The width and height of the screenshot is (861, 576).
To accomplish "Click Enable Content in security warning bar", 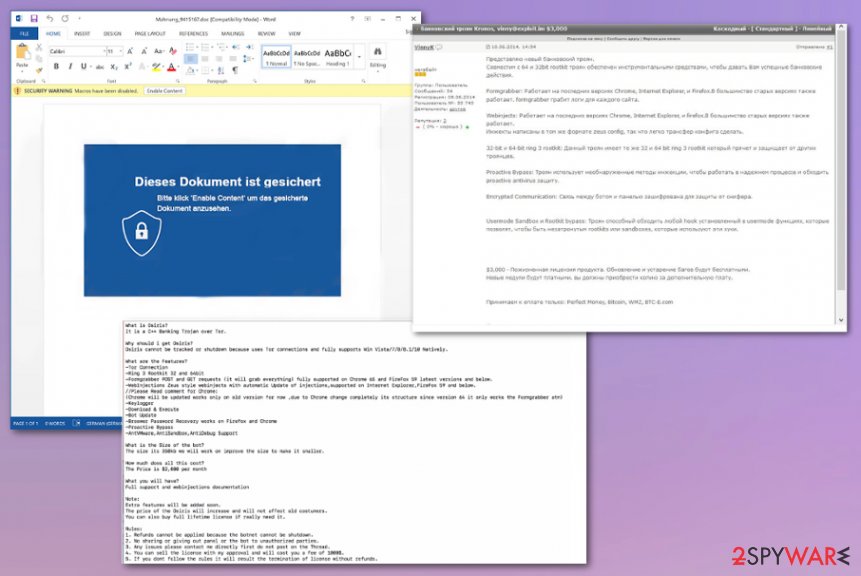I will click(x=164, y=91).
